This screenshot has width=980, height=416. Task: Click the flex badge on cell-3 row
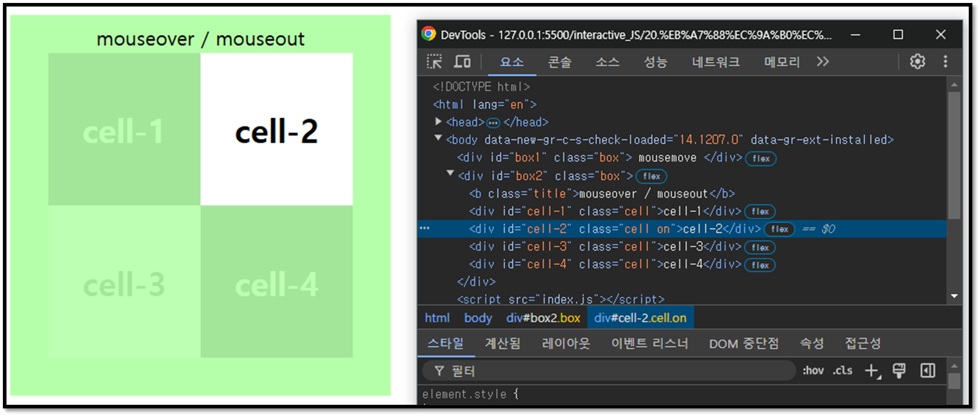[760, 247]
